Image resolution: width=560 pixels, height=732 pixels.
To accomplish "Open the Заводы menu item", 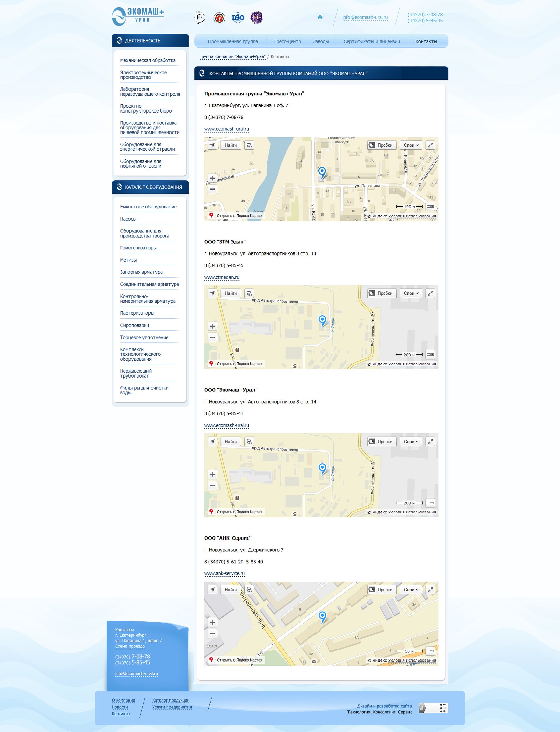I will [x=321, y=41].
